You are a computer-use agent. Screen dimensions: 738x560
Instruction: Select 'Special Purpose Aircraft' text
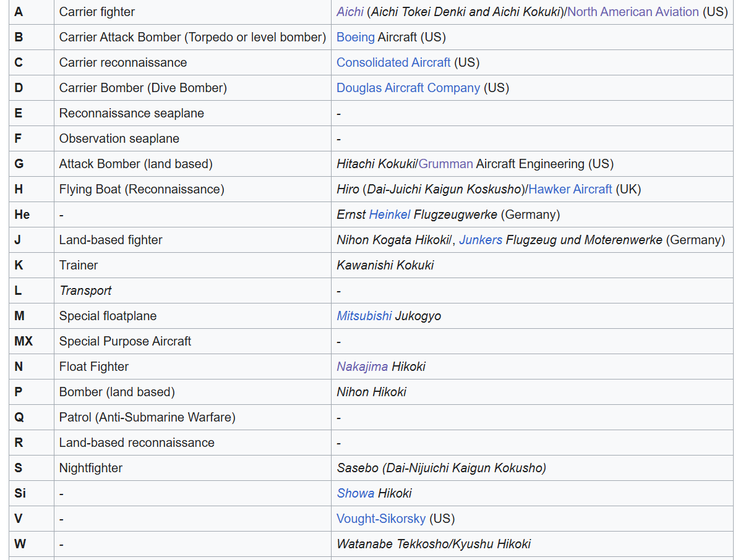(x=125, y=341)
